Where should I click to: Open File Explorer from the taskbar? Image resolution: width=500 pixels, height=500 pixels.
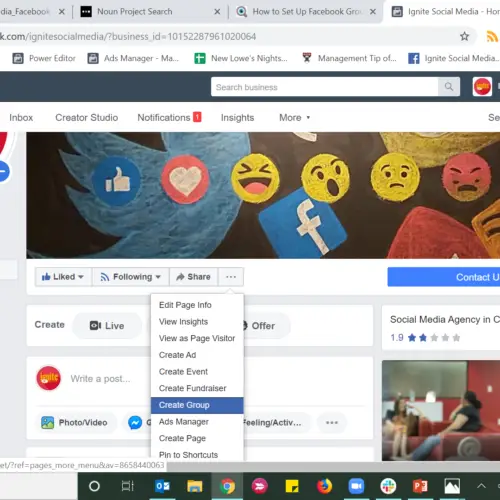coord(195,486)
